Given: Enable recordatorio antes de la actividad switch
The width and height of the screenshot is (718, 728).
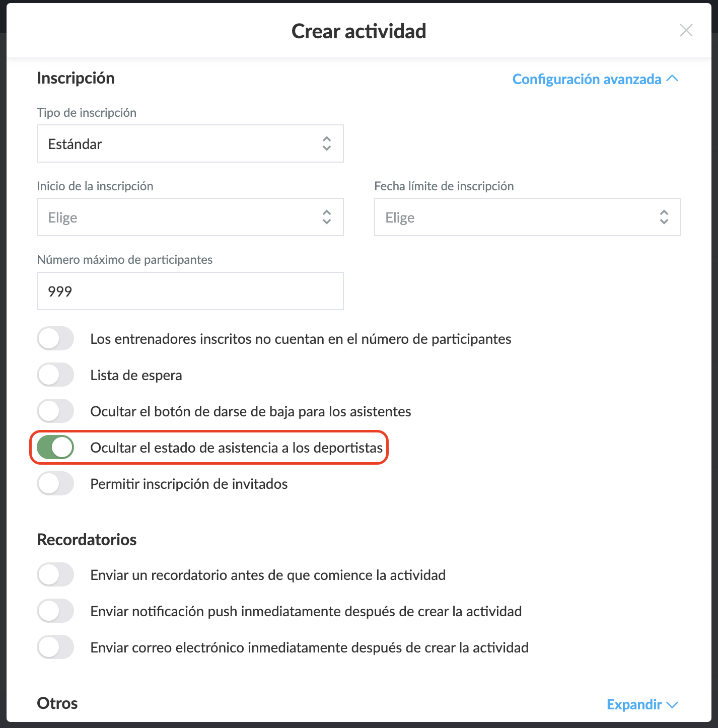Looking at the screenshot, I should pyautogui.click(x=55, y=575).
